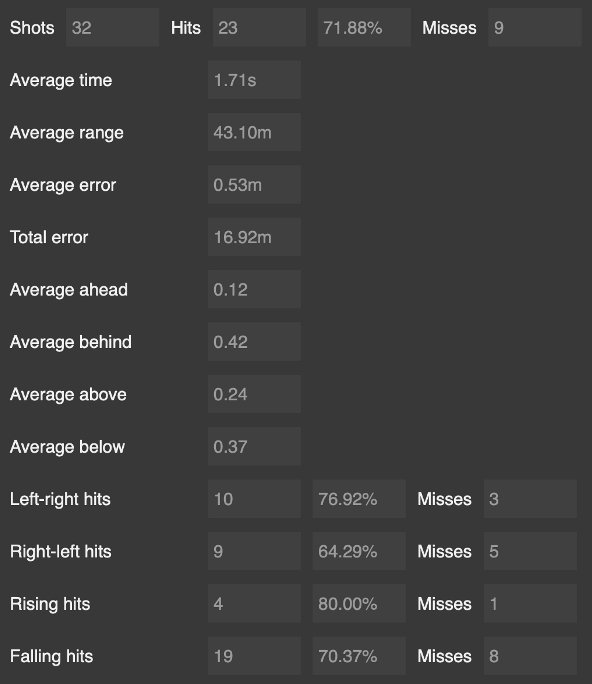Click the Average ahead value 0.12

tap(254, 289)
